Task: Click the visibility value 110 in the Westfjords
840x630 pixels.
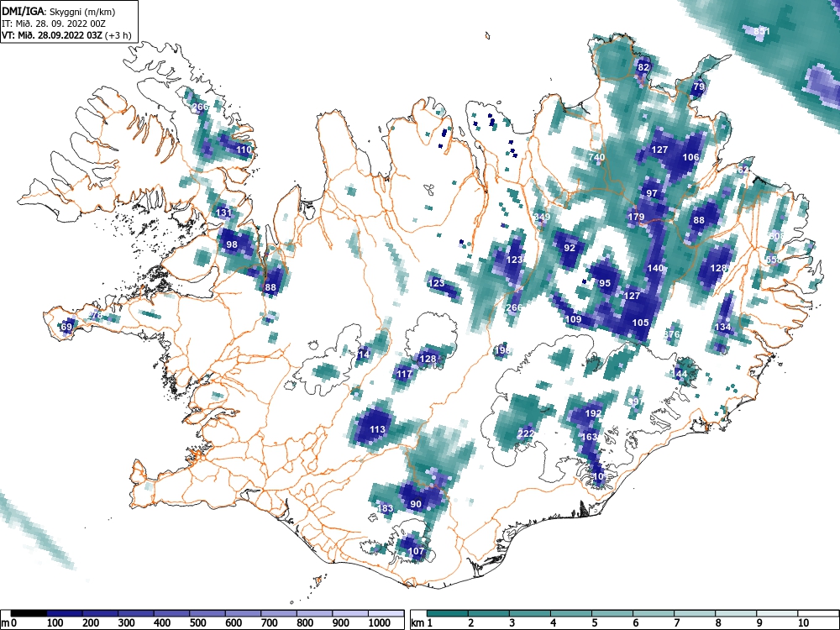Action: tap(244, 150)
